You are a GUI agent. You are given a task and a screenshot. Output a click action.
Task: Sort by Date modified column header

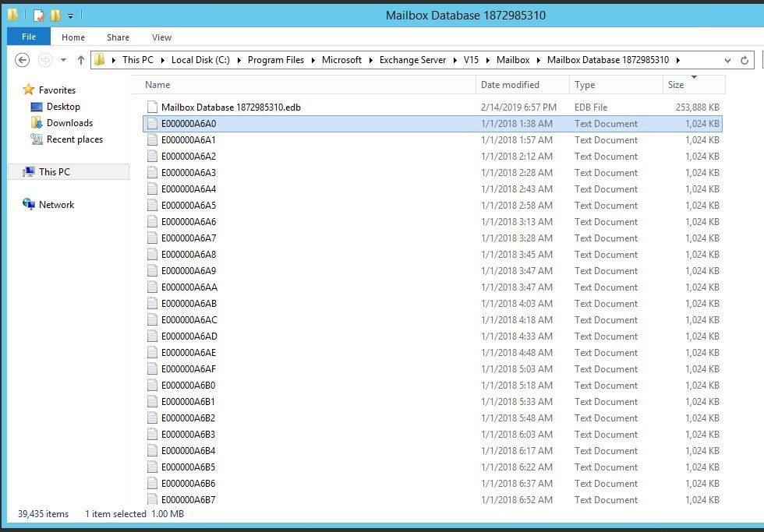522,85
